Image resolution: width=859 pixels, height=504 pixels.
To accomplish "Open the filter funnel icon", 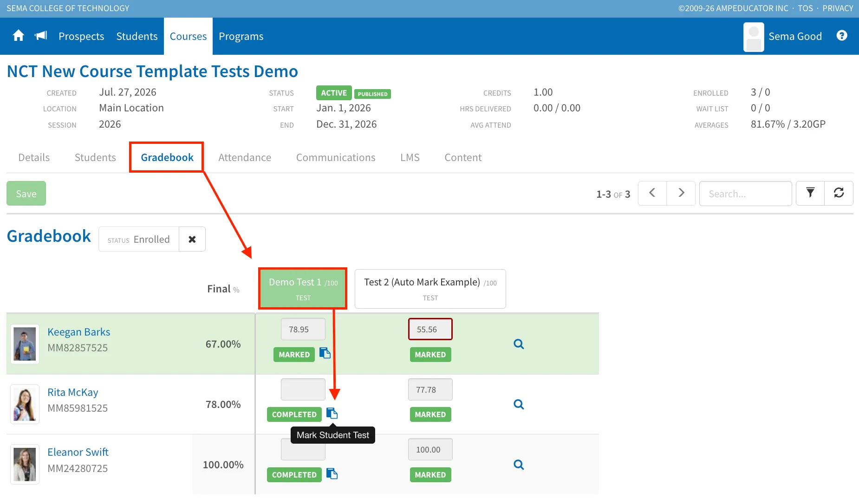I will [810, 193].
